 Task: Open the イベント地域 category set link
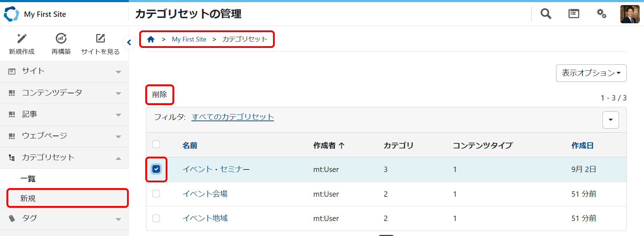click(x=205, y=218)
